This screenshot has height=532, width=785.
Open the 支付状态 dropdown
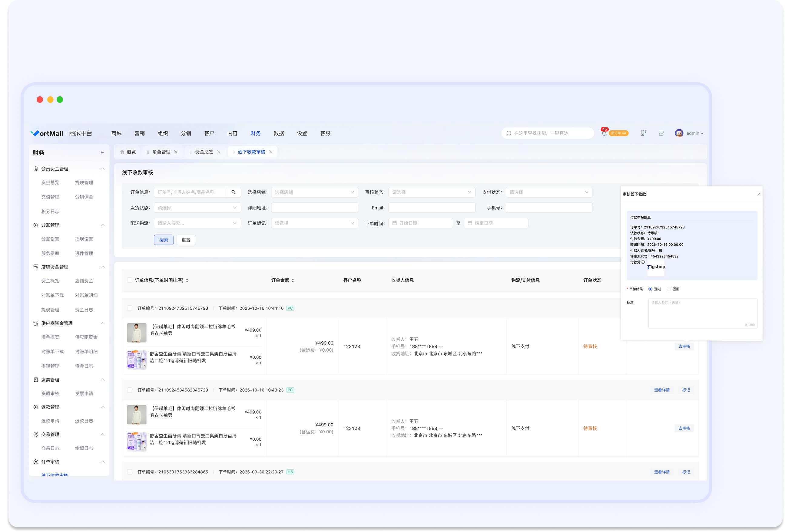(549, 192)
